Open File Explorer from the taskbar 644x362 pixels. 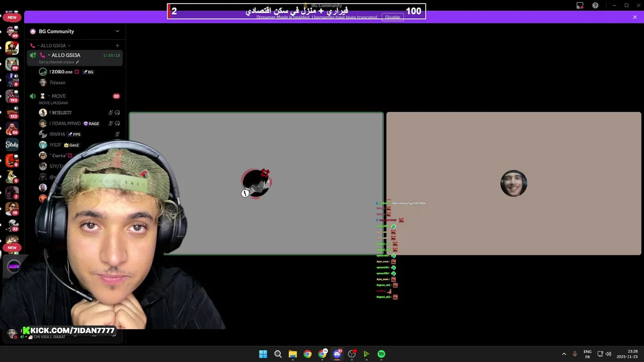[293, 354]
